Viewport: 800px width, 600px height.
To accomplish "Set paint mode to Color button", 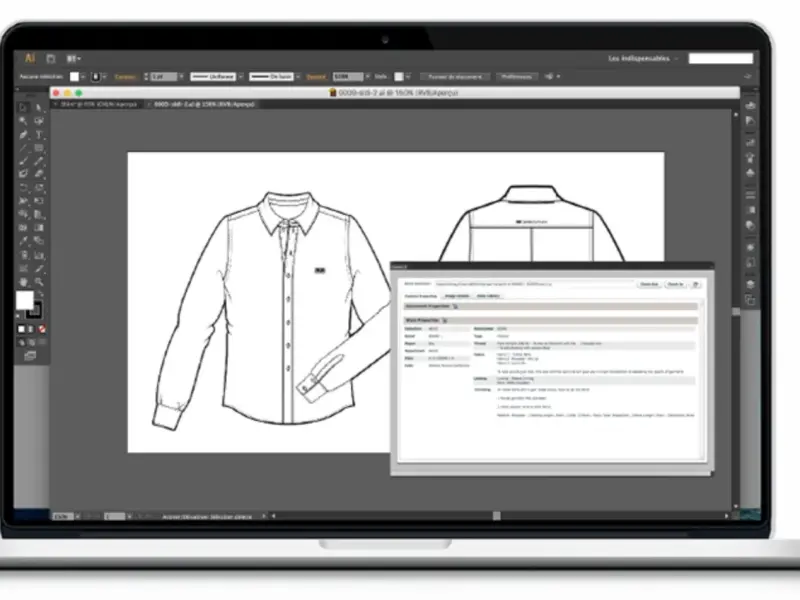I will pos(21,329).
